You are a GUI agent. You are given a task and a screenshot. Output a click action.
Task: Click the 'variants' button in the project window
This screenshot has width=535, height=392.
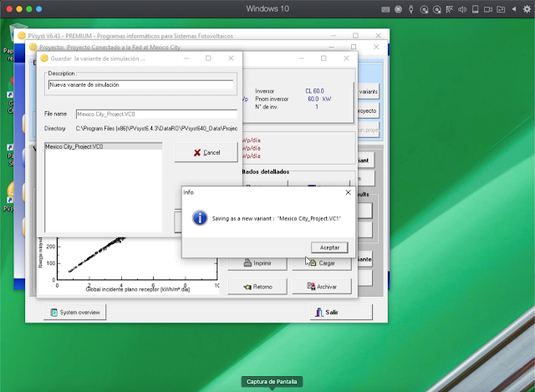[x=368, y=91]
